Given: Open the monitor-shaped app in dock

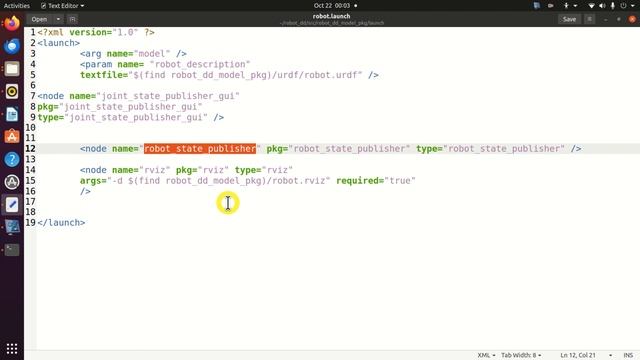Looking at the screenshot, I should [x=12, y=227].
